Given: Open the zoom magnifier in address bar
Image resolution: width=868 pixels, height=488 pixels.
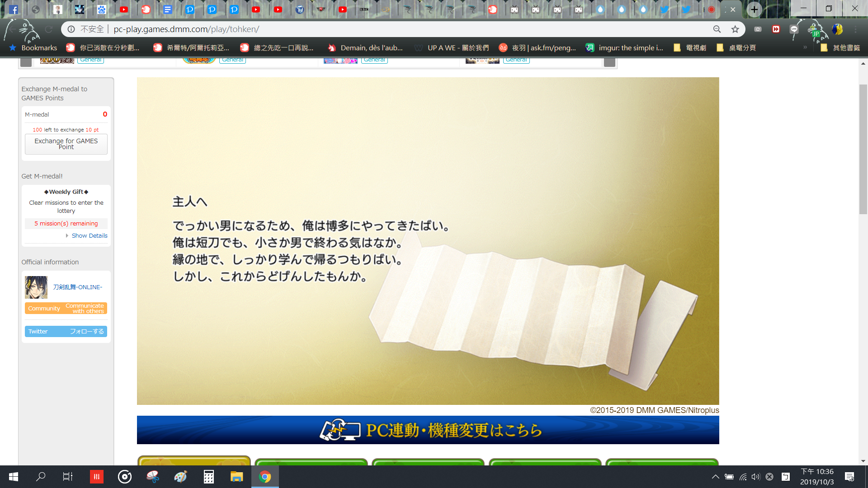Looking at the screenshot, I should (717, 29).
